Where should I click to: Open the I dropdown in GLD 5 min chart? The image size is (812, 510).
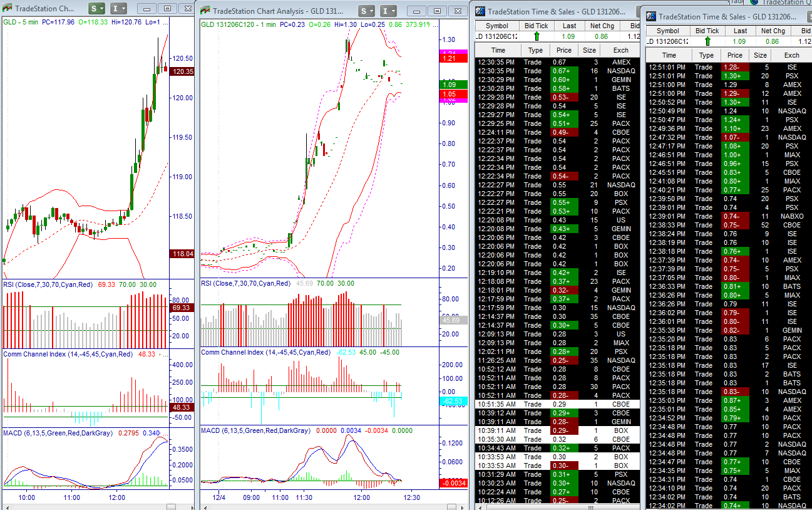click(x=118, y=9)
